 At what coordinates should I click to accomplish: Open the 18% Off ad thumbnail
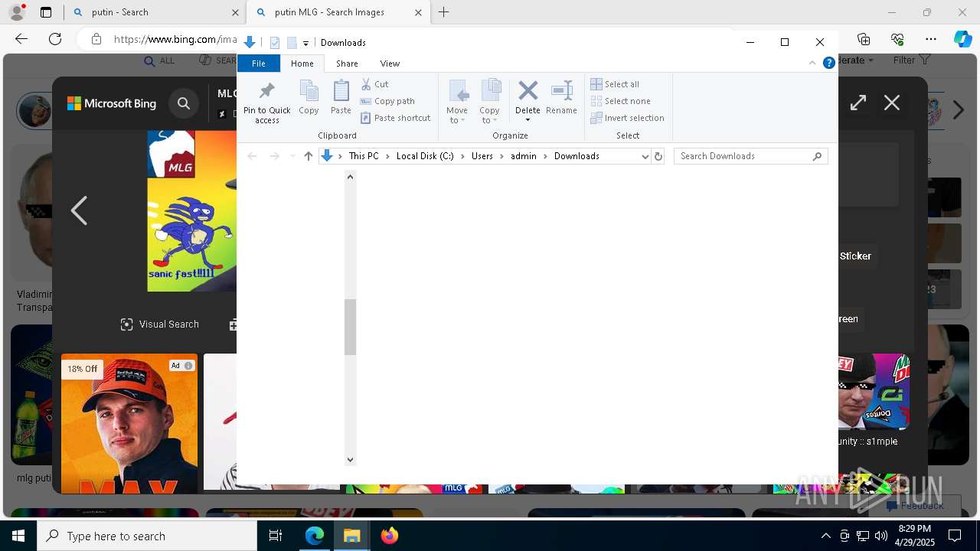pos(129,423)
